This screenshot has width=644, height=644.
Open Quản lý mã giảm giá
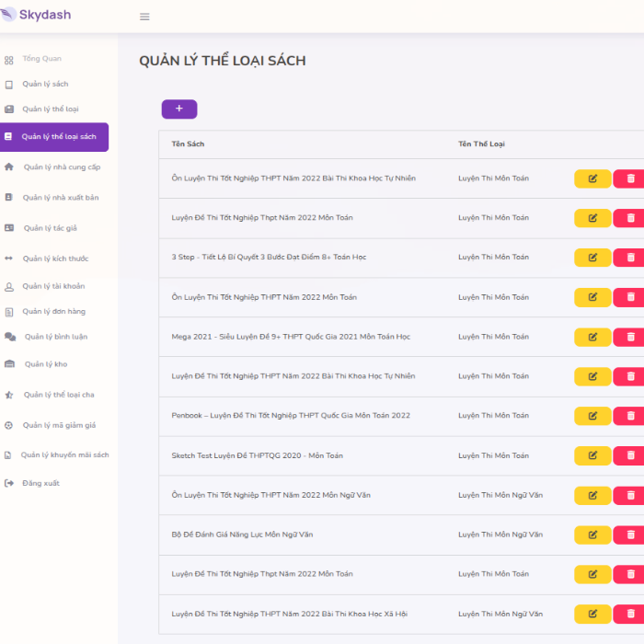[59, 426]
